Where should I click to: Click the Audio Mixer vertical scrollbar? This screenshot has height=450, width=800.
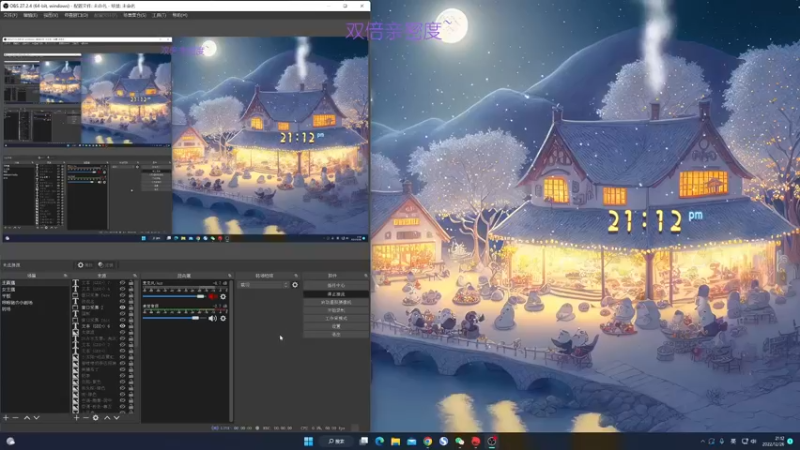pos(232,349)
